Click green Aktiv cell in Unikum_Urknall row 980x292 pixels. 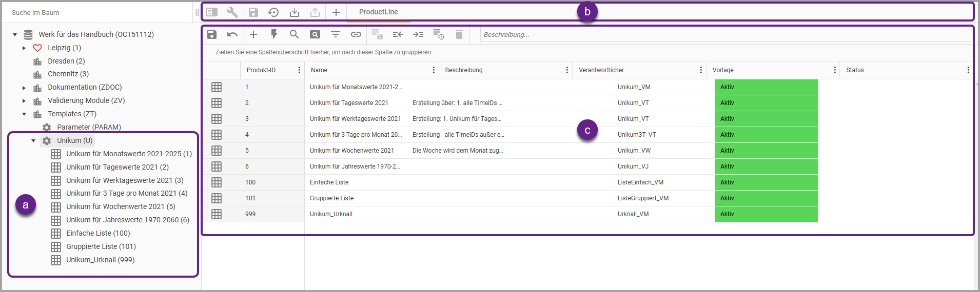766,214
